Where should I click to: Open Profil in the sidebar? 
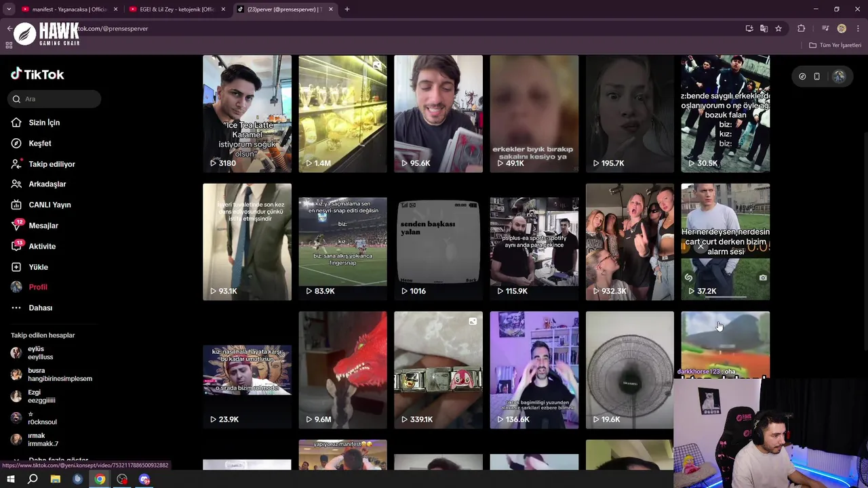(x=30, y=287)
